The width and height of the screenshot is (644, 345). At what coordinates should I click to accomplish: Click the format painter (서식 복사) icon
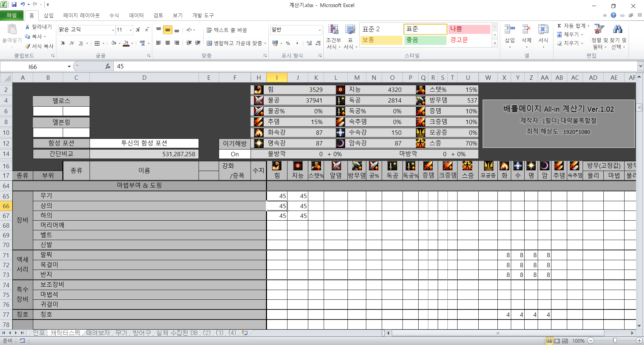pyautogui.click(x=28, y=46)
